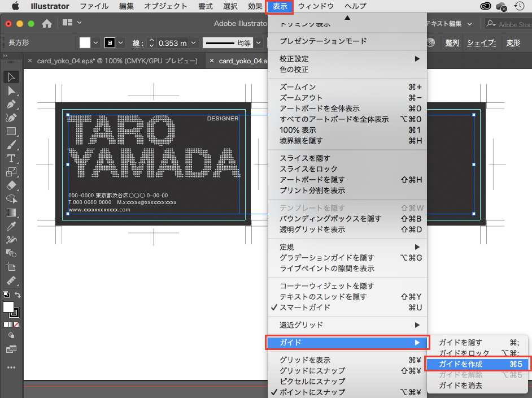Image resolution: width=532 pixels, height=398 pixels.
Task: Toggle スマートガイド checked option
Action: [x=305, y=308]
